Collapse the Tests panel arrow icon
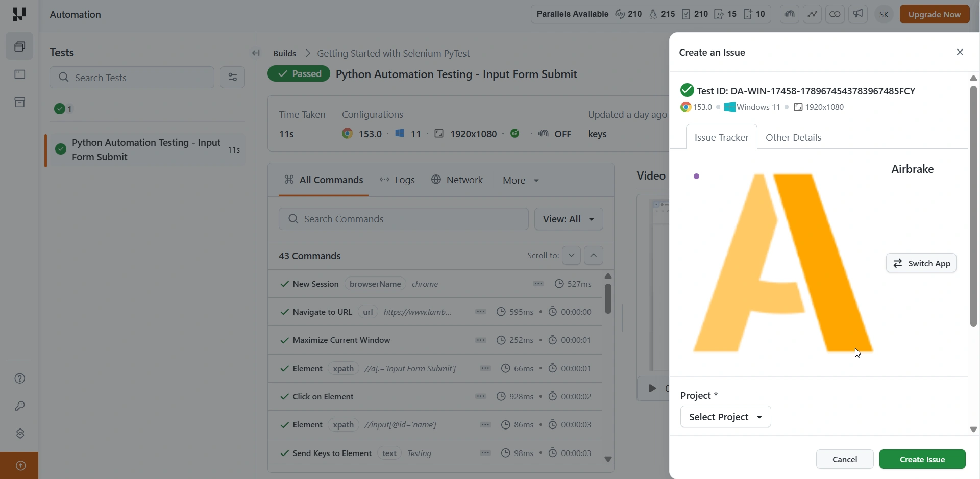Image resolution: width=980 pixels, height=479 pixels. (256, 53)
